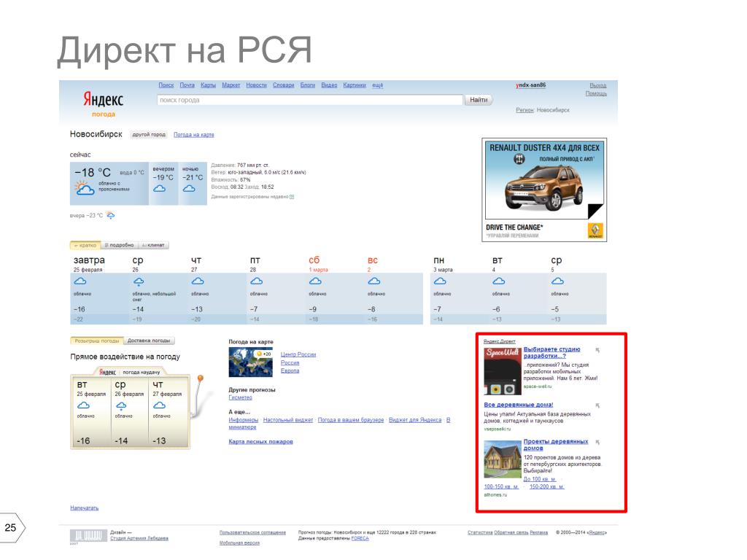Open the Информеры link
Screen dimensions: 747x560
coord(244,420)
